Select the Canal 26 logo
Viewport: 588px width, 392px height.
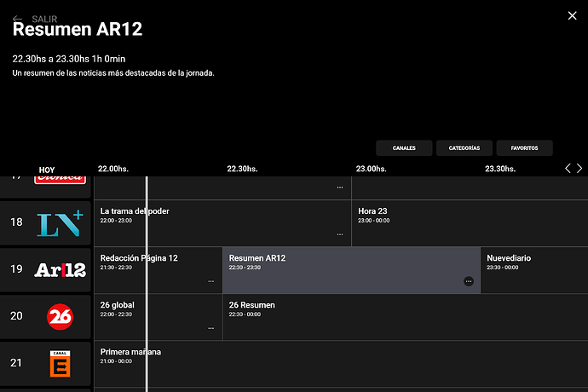(x=60, y=317)
